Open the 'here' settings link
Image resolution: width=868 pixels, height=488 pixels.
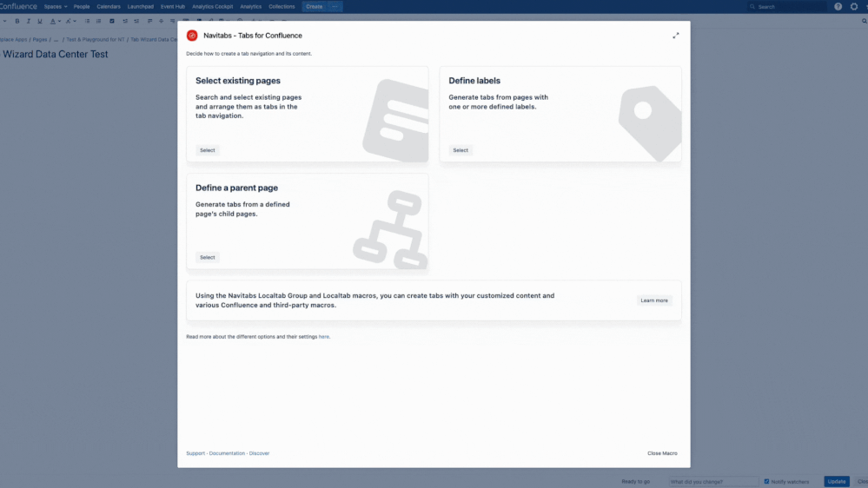pos(324,336)
